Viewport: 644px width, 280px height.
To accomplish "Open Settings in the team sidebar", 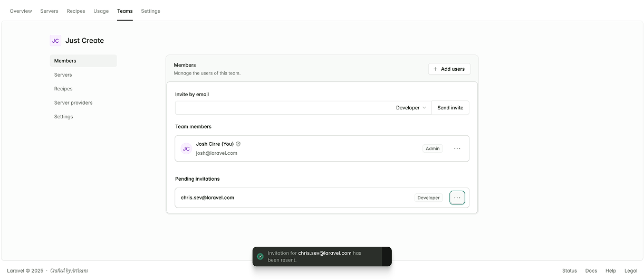I will pyautogui.click(x=64, y=117).
